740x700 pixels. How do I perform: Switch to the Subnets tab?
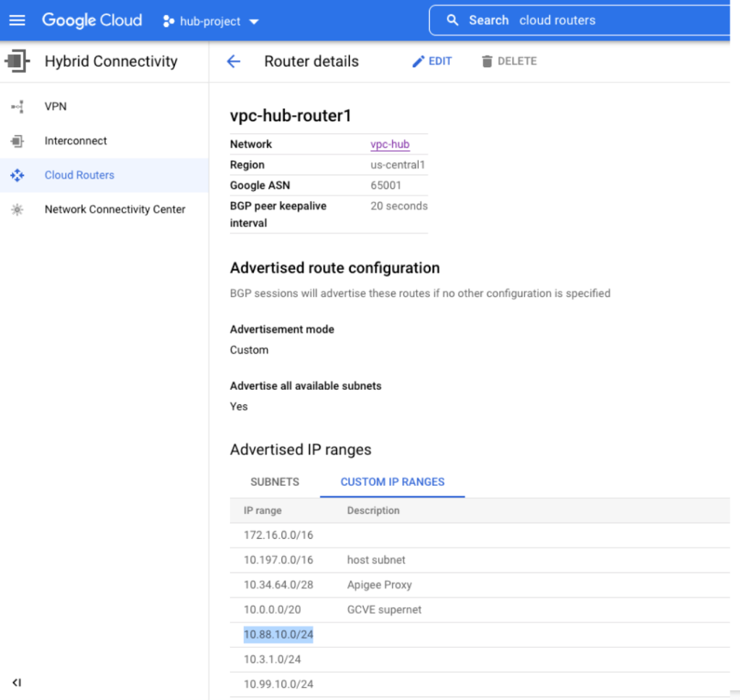tap(274, 482)
